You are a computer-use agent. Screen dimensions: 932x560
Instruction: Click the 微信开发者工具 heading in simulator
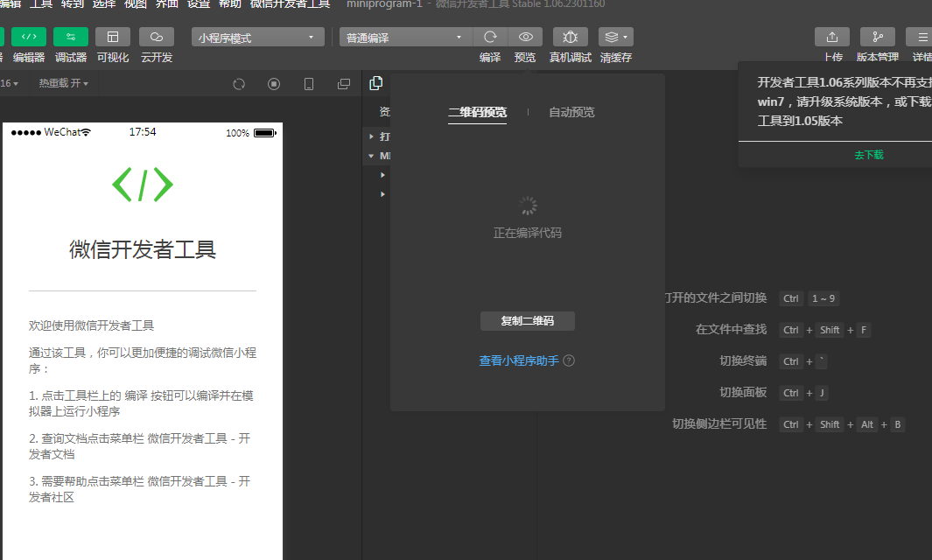[143, 249]
